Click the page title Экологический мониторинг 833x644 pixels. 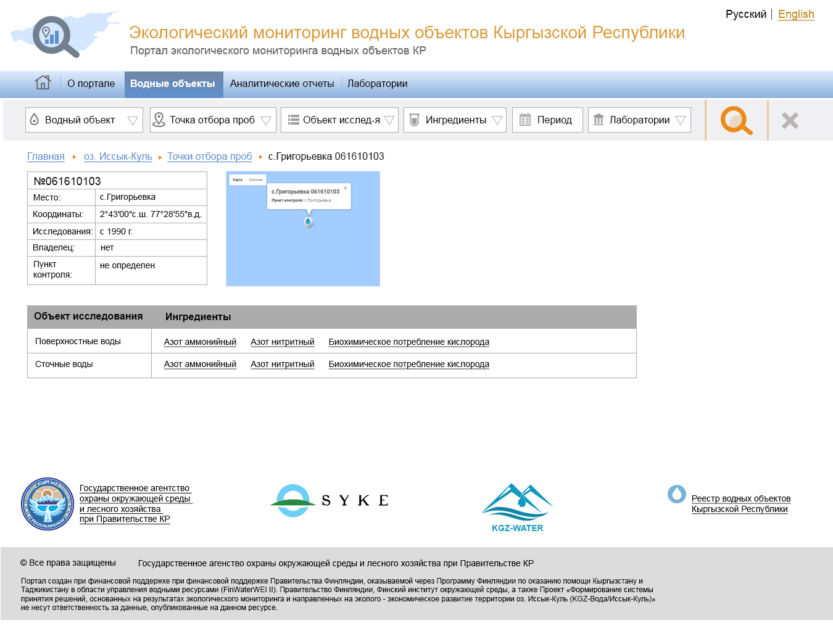pyautogui.click(x=407, y=33)
